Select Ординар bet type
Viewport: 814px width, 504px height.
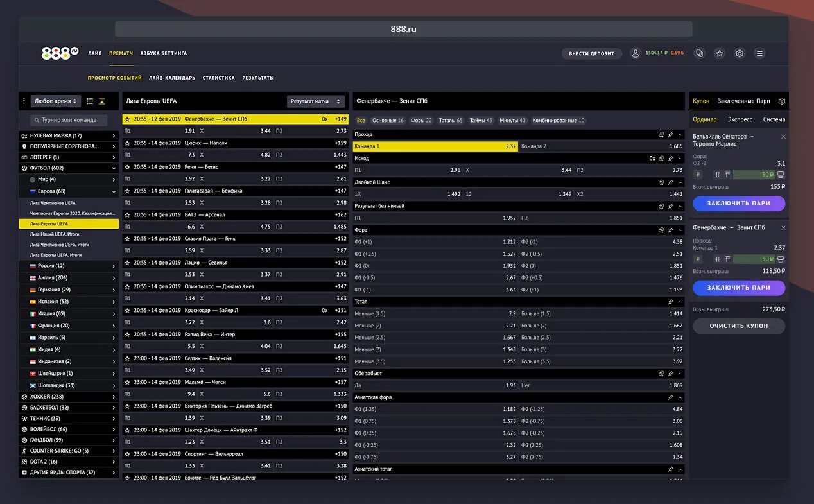705,119
